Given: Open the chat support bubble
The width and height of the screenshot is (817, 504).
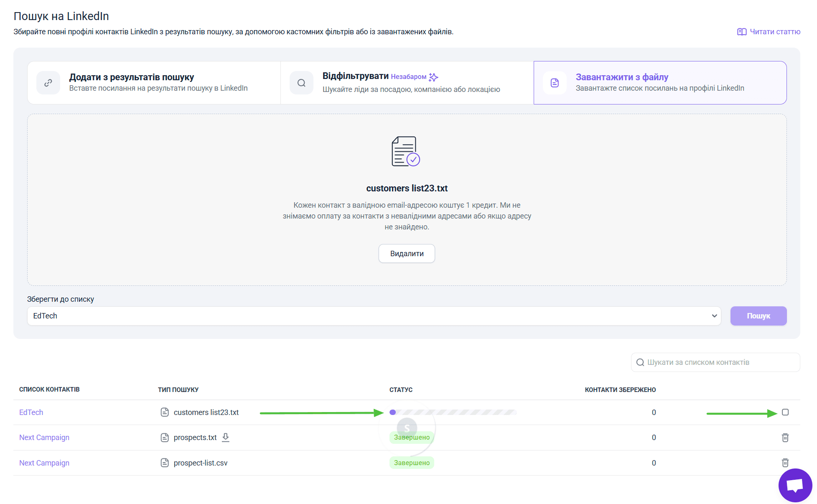Looking at the screenshot, I should [x=795, y=485].
